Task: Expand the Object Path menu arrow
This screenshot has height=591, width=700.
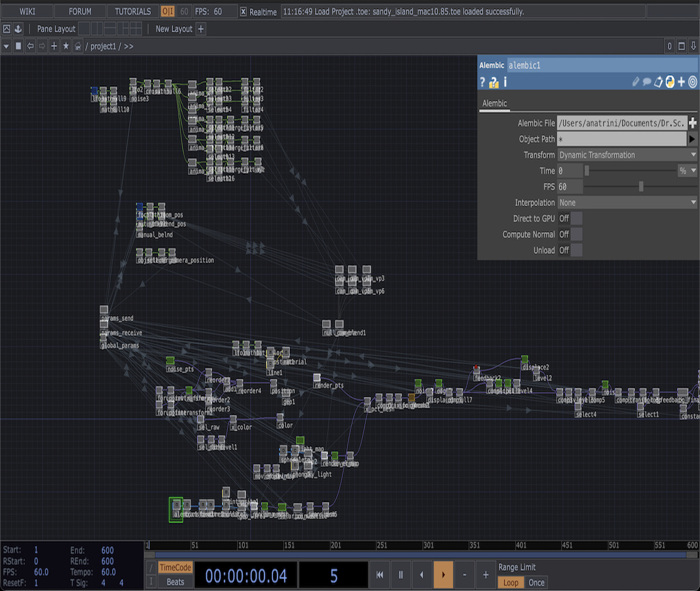Action: click(x=692, y=139)
